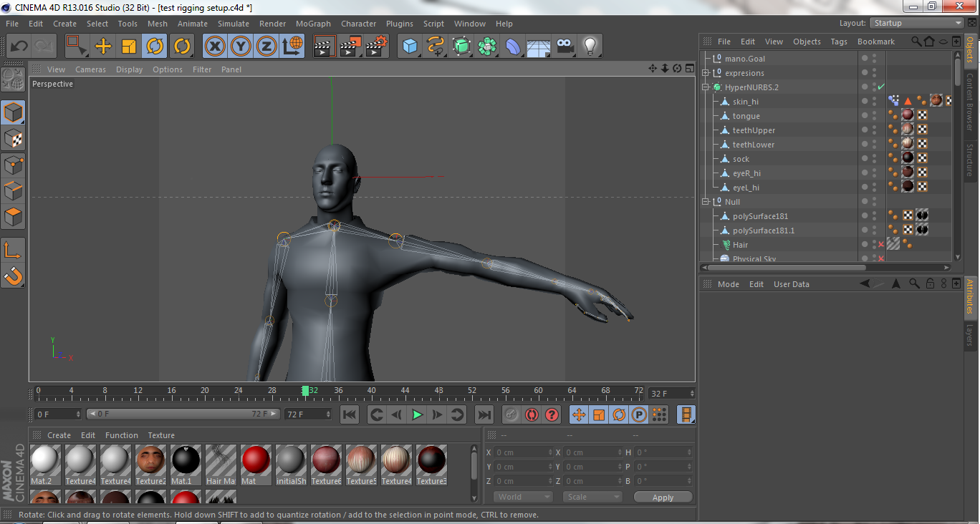Add a Cube primitive object
The width and height of the screenshot is (980, 524).
(x=410, y=47)
